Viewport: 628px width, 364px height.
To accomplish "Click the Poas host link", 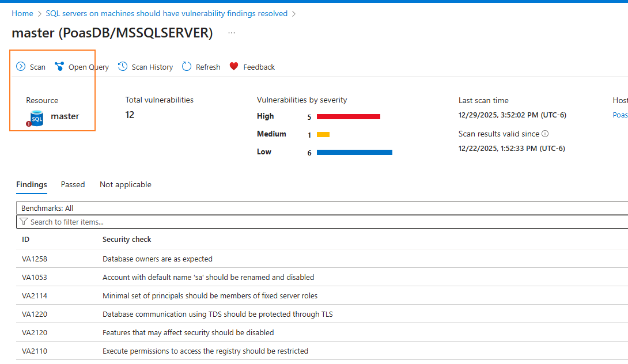I will click(620, 115).
